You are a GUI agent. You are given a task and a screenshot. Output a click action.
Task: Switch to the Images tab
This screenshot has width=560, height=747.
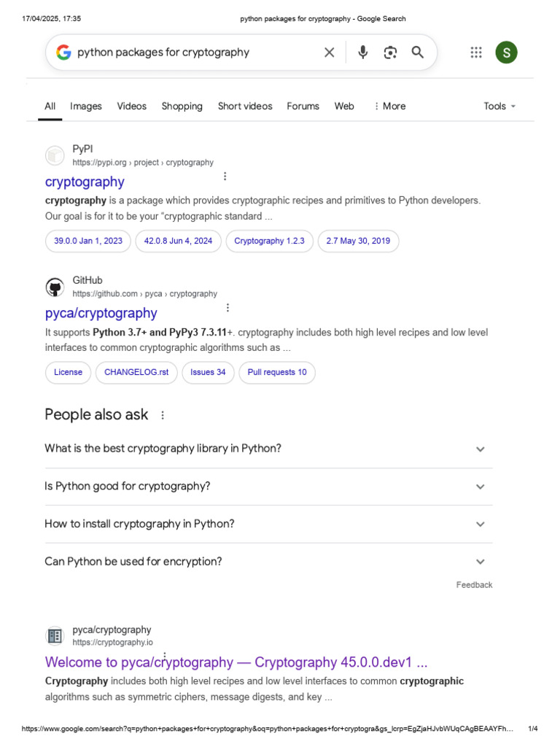[x=86, y=107]
